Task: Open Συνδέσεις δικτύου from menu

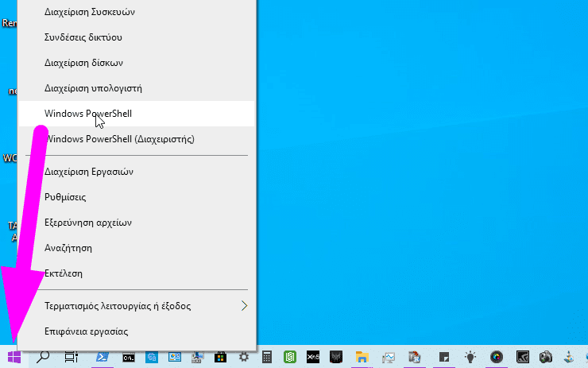Action: tap(137, 37)
